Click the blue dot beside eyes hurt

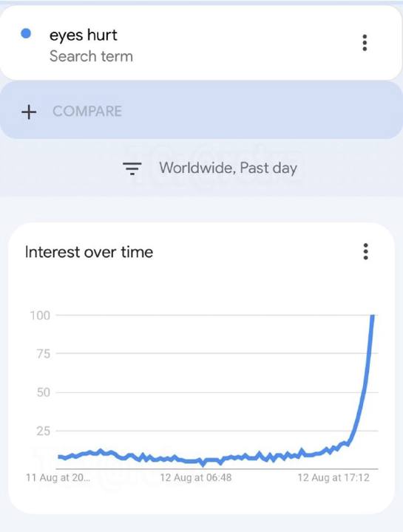tap(26, 33)
